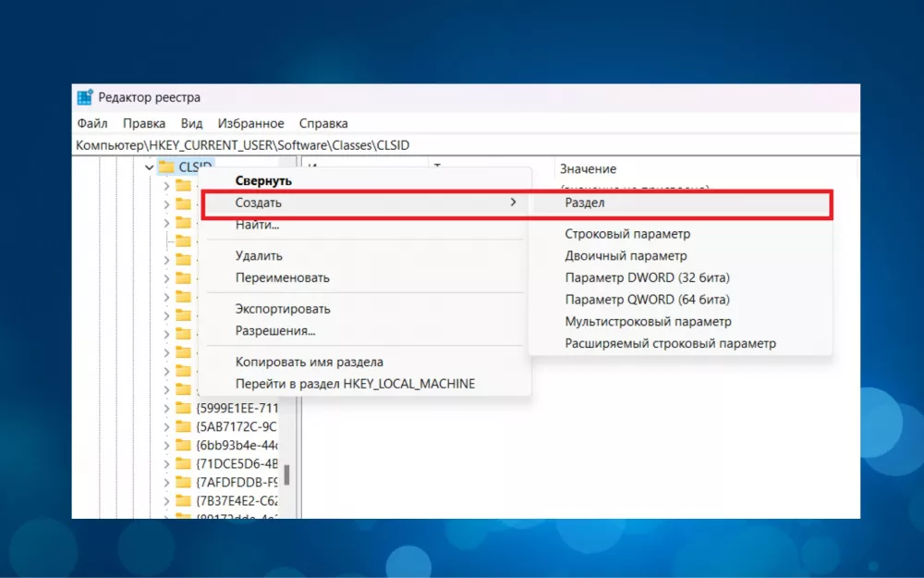Choose Раздел from the Создать submenu
This screenshot has height=578, width=924.
585,203
